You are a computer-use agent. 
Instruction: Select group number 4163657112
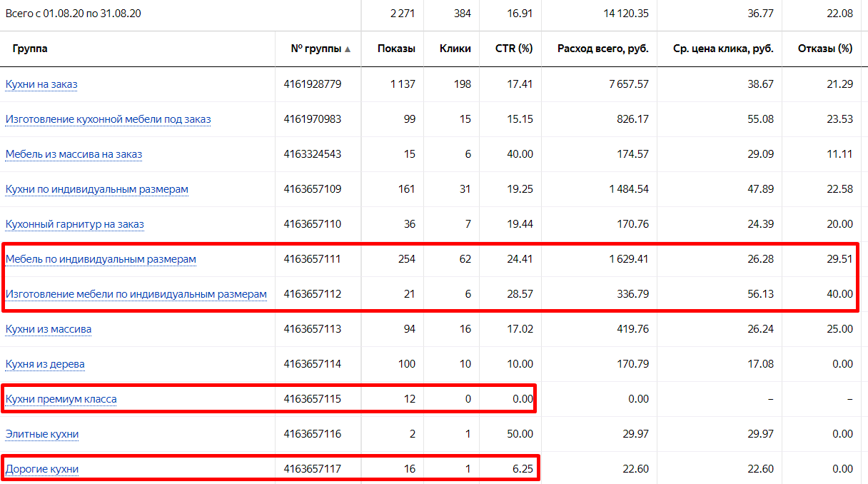[x=313, y=294]
